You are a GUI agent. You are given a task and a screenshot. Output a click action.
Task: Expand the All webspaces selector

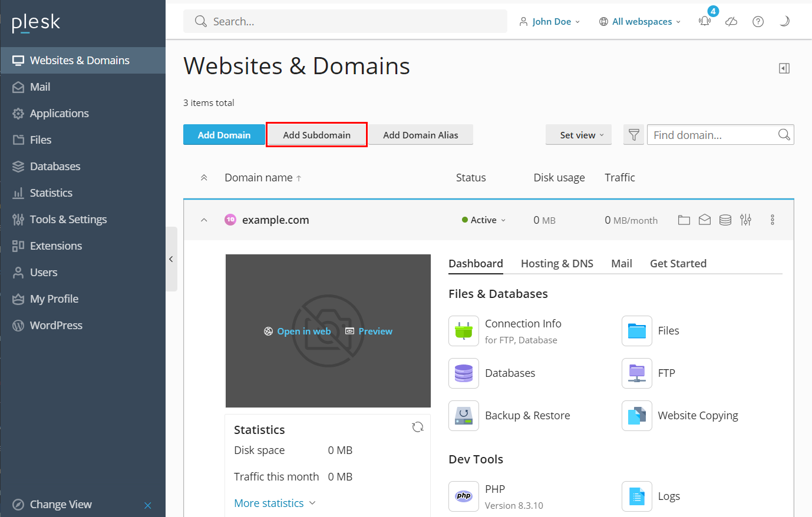[639, 21]
